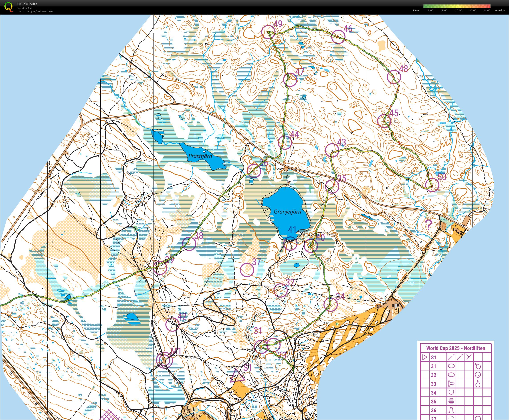Click the Prästtjärn lake label
This screenshot has height=420, width=509.
tap(200, 156)
